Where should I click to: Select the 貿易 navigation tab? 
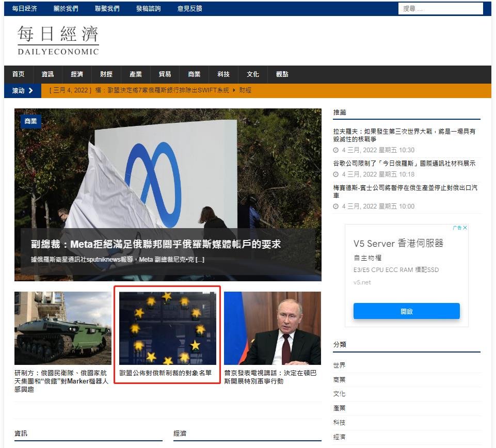click(x=165, y=74)
